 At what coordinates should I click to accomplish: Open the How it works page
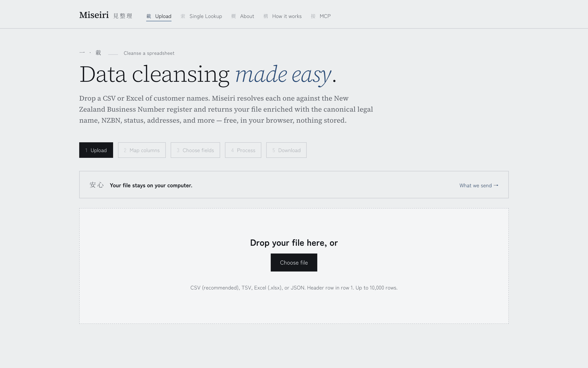pyautogui.click(x=282, y=16)
